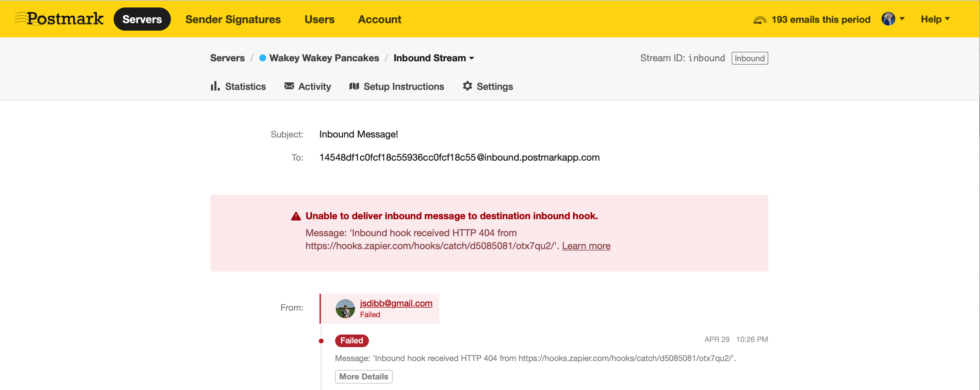View 193 emails this period usage
Viewport: 980px width, 390px height.
click(x=821, y=19)
